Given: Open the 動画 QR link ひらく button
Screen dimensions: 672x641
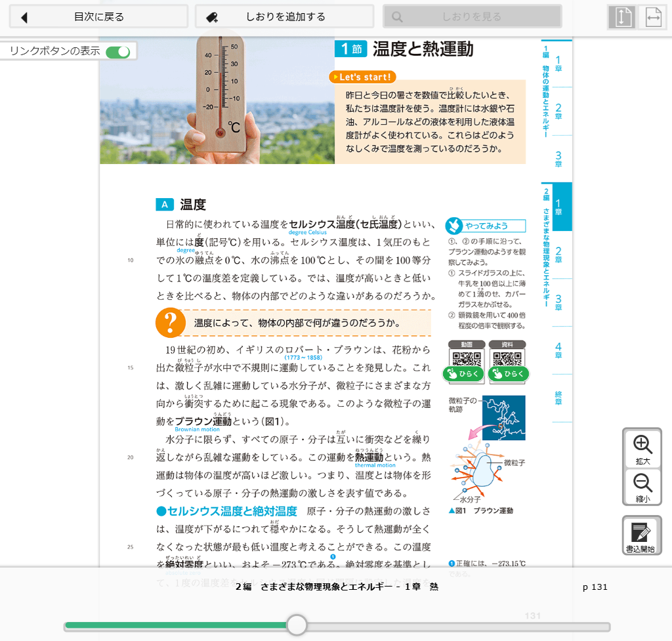Looking at the screenshot, I should click(467, 374).
